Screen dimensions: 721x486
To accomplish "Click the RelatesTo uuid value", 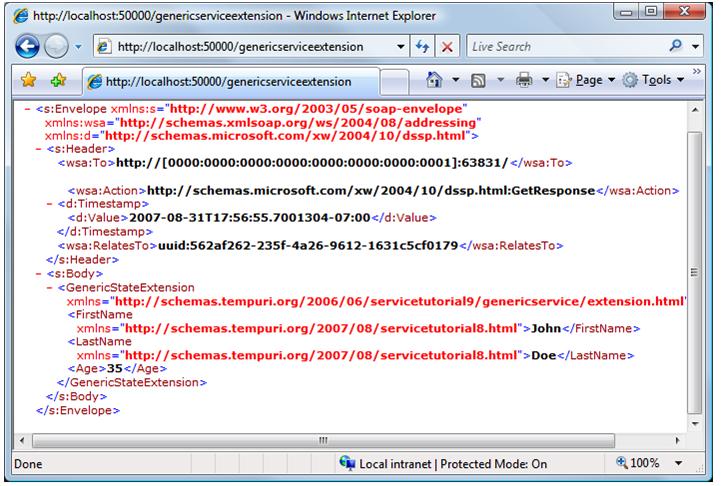I will coord(308,246).
